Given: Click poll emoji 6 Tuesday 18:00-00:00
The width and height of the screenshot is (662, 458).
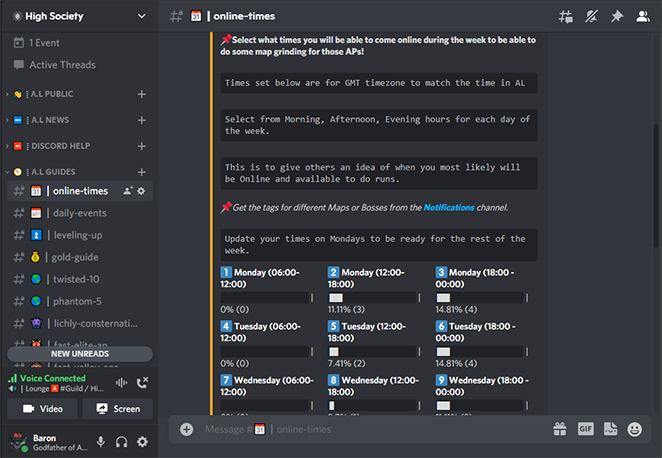Looking at the screenshot, I should click(441, 326).
